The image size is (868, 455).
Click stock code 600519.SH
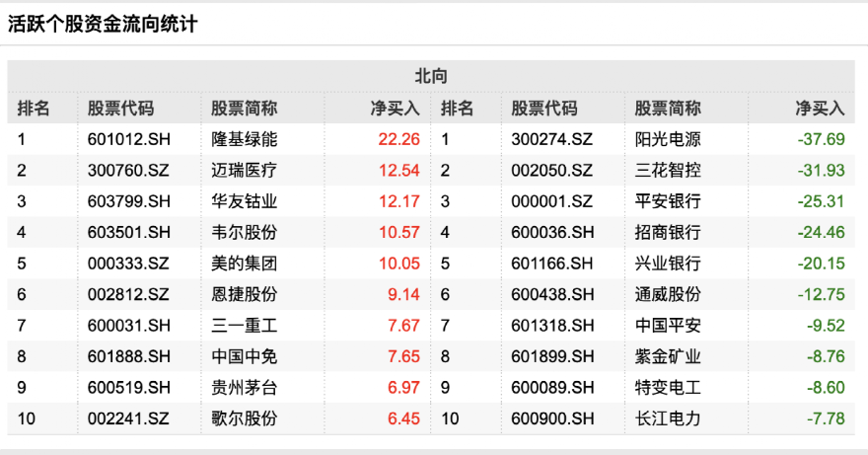129,387
